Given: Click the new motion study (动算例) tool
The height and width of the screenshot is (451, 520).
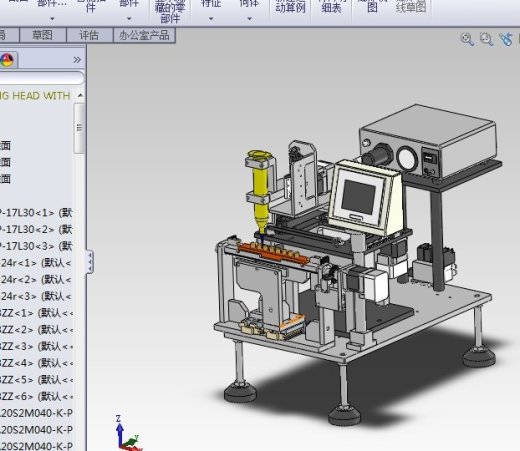Looking at the screenshot, I should pyautogui.click(x=290, y=7).
